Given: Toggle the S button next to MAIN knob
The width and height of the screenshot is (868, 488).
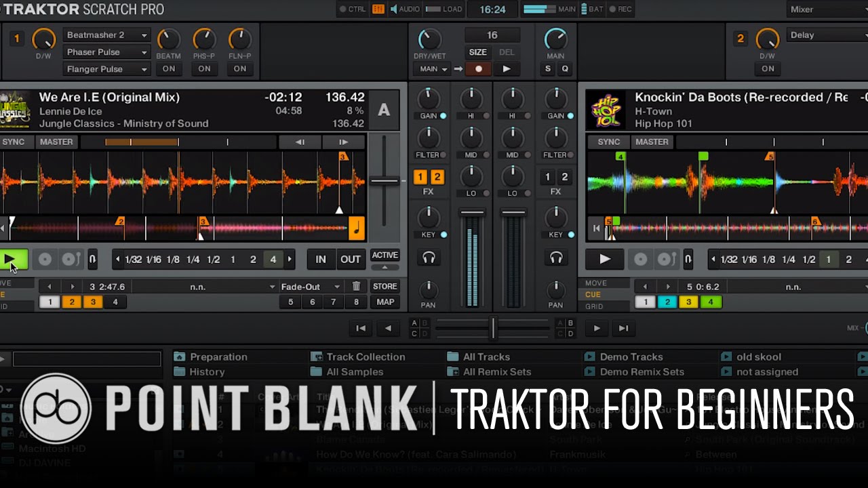Looking at the screenshot, I should 548,69.
